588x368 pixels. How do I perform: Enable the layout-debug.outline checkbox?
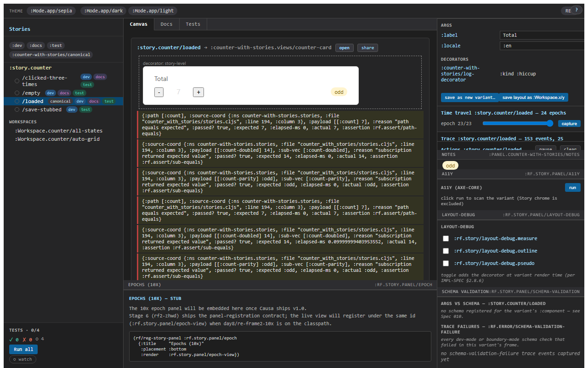tap(446, 251)
